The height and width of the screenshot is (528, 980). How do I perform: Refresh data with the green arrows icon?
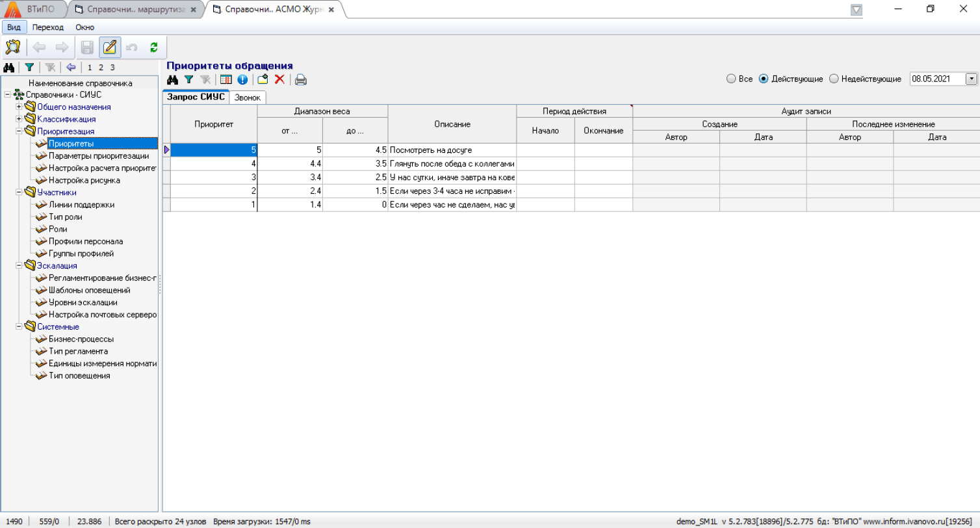154,47
